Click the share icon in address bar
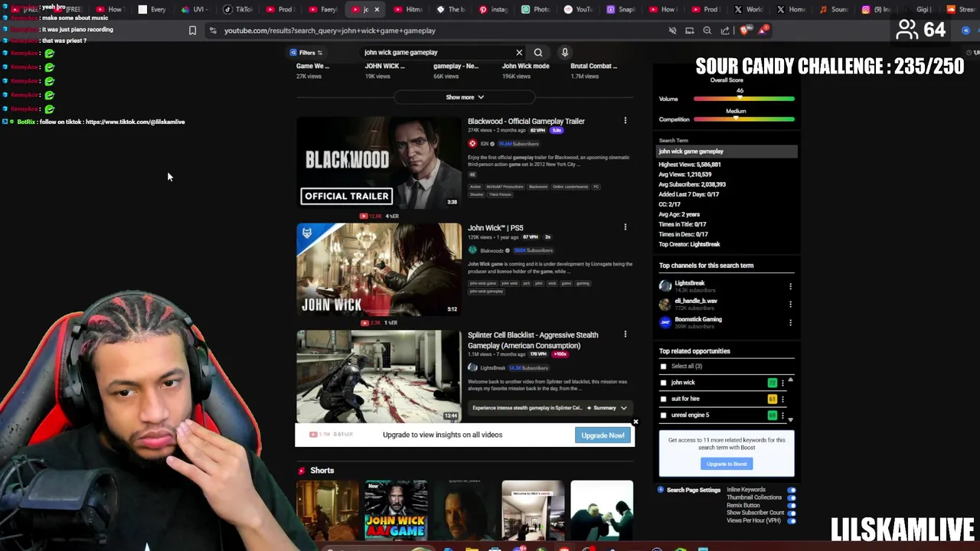The width and height of the screenshot is (980, 551). (x=725, y=31)
